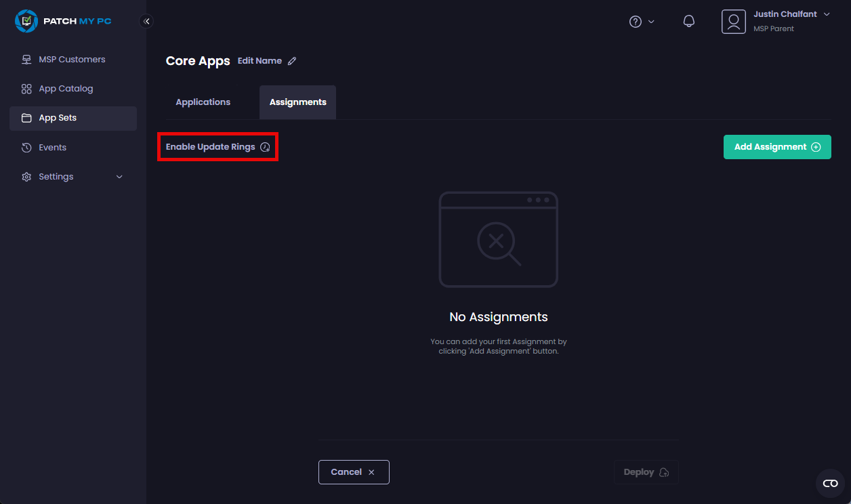The image size is (851, 504).
Task: Enable Update Rings for Core Apps
Action: 217,146
